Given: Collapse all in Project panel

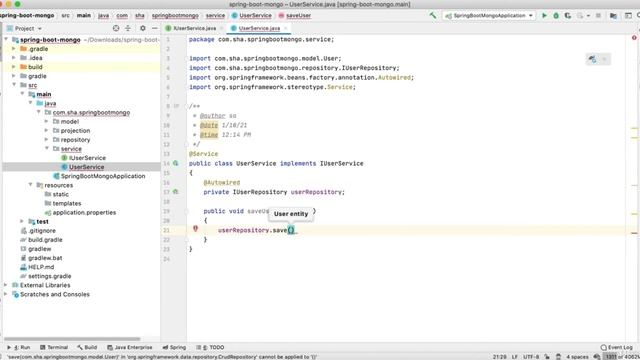Looking at the screenshot, I should point(128,28).
